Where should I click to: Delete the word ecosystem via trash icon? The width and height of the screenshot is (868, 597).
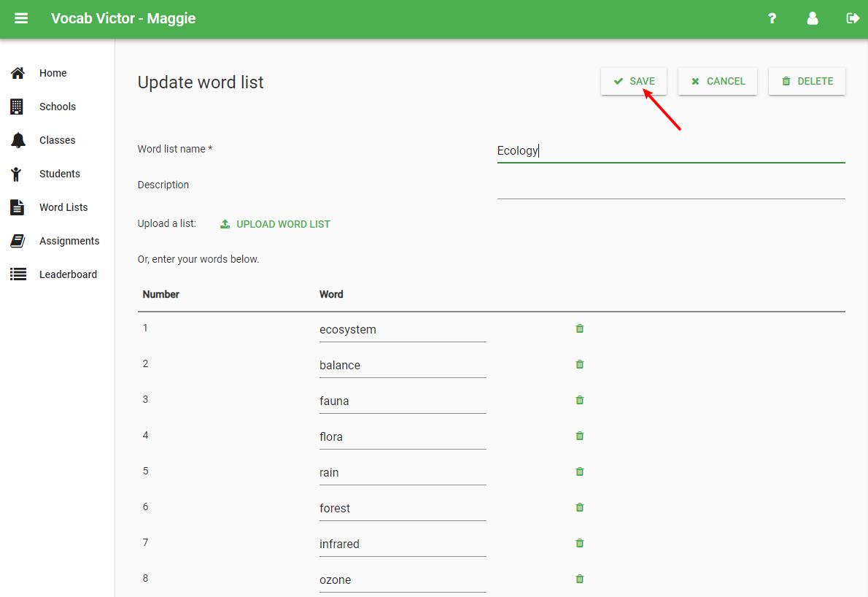tap(580, 328)
